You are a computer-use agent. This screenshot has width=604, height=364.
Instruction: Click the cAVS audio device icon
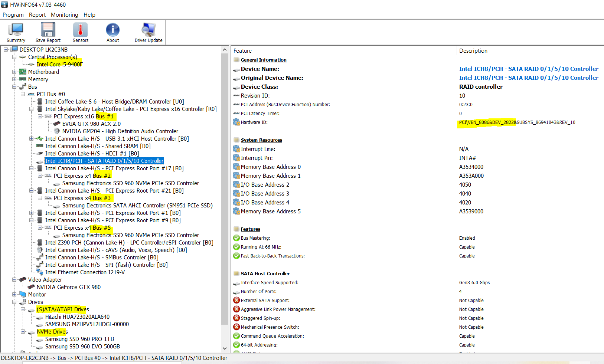(x=40, y=250)
